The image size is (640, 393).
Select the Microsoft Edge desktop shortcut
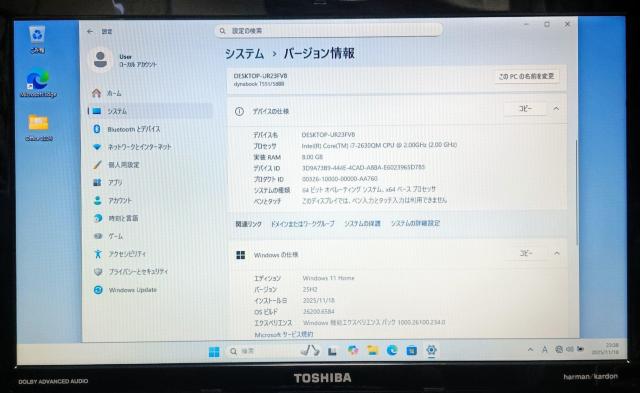pos(38,84)
